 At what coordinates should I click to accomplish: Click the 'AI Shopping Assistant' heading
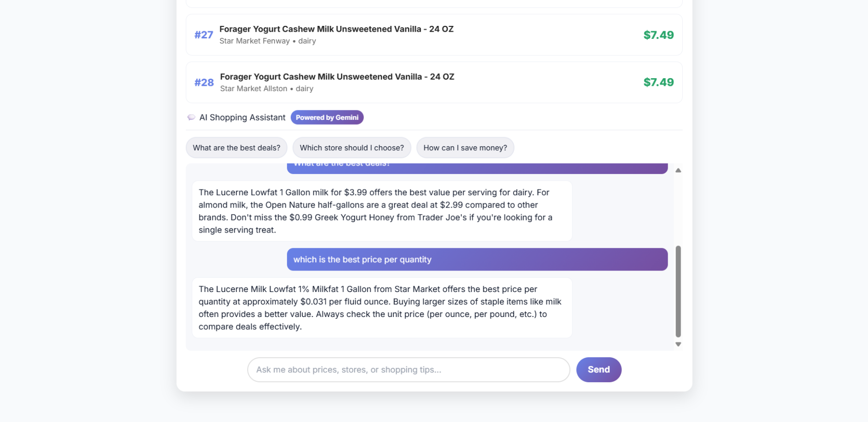tap(242, 117)
